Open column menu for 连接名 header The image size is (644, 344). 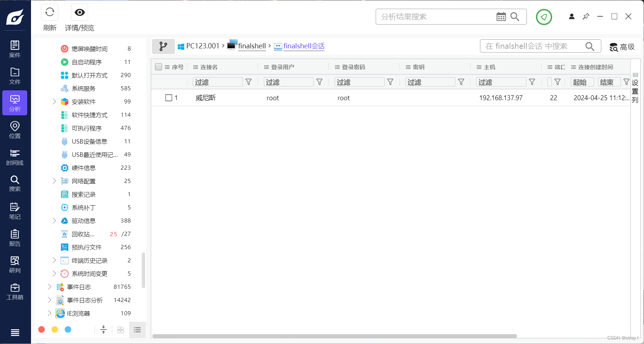tap(195, 67)
